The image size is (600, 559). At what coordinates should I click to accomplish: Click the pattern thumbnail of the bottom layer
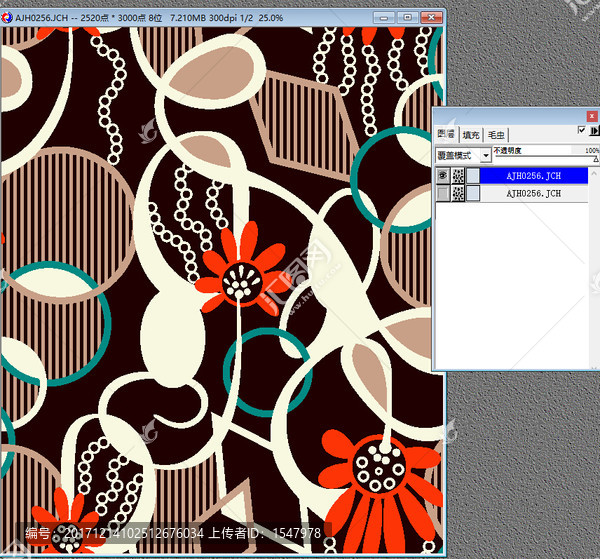point(458,193)
